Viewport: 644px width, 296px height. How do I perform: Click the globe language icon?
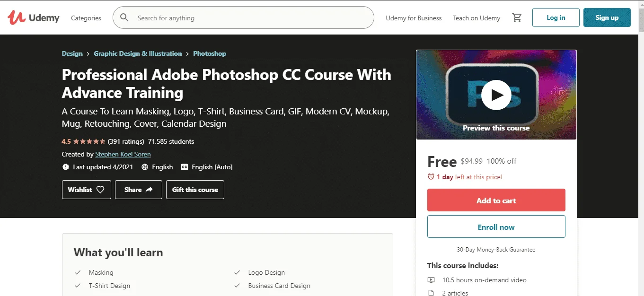pyautogui.click(x=145, y=167)
